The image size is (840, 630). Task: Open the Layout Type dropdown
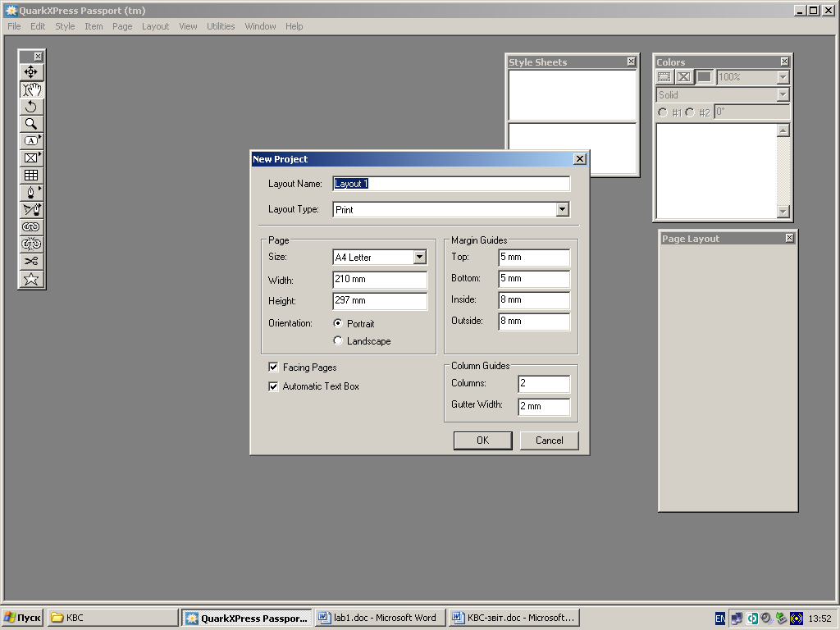click(562, 209)
